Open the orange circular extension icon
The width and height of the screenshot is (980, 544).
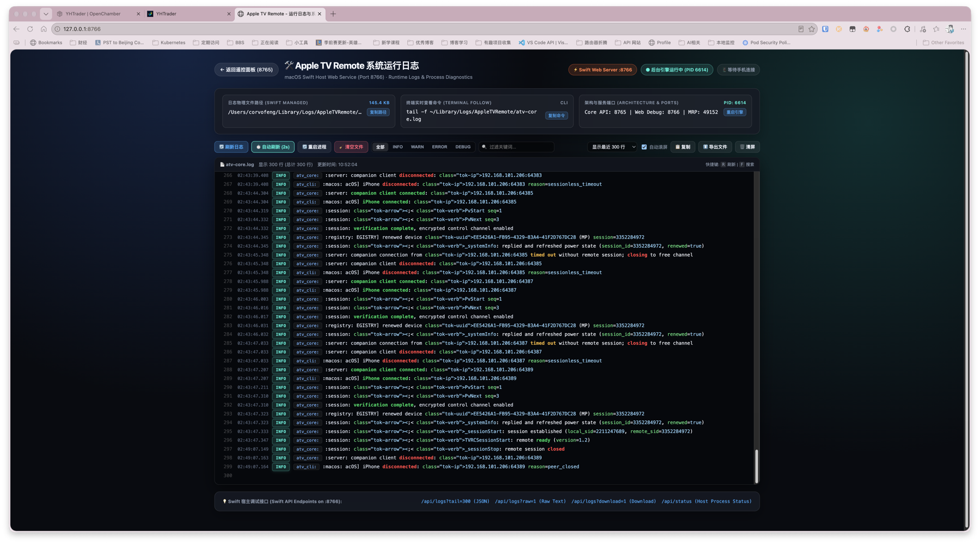839,29
